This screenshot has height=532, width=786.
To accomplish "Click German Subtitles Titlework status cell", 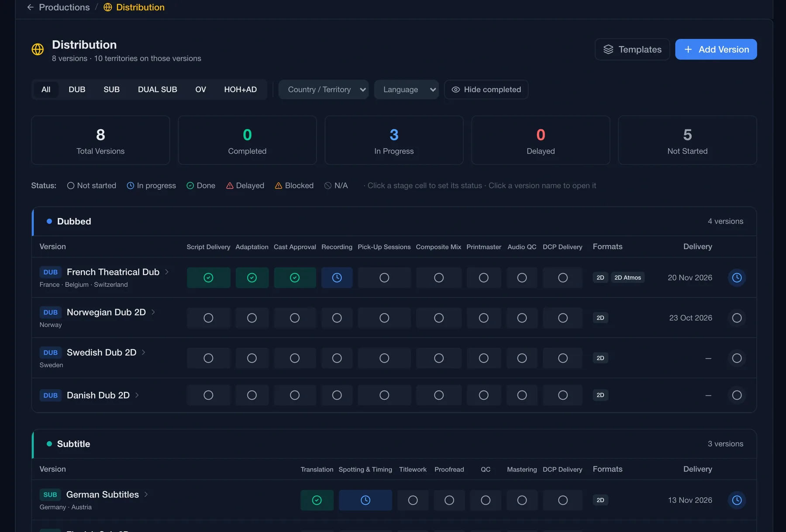I will (x=413, y=500).
